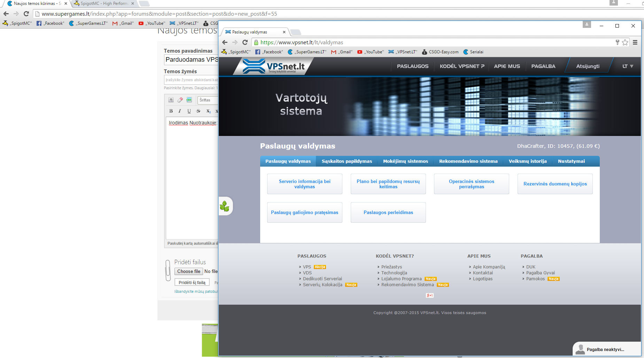Reload the VPSnet page
Image resolution: width=644 pixels, height=358 pixels.
pos(245,42)
